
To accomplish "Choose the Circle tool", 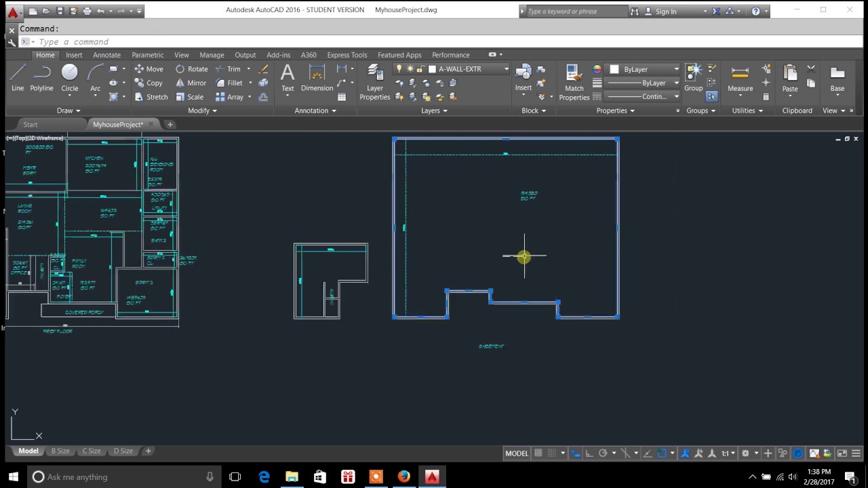I will (x=70, y=77).
